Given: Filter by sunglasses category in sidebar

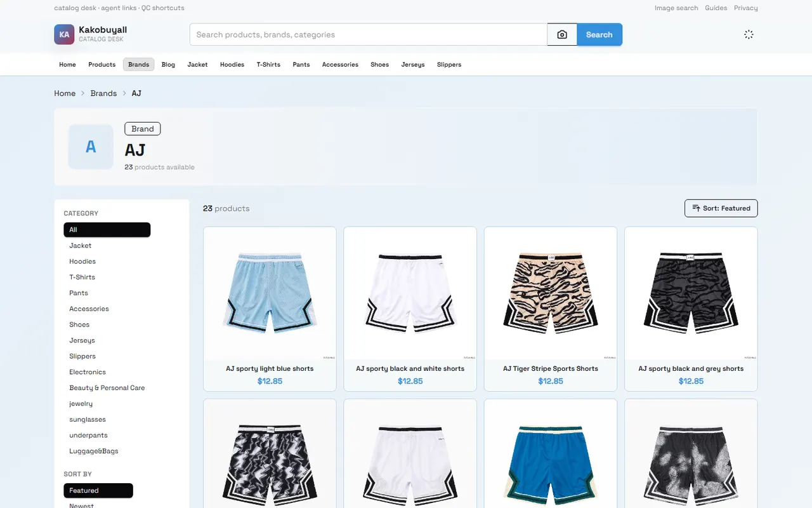Looking at the screenshot, I should click(88, 420).
